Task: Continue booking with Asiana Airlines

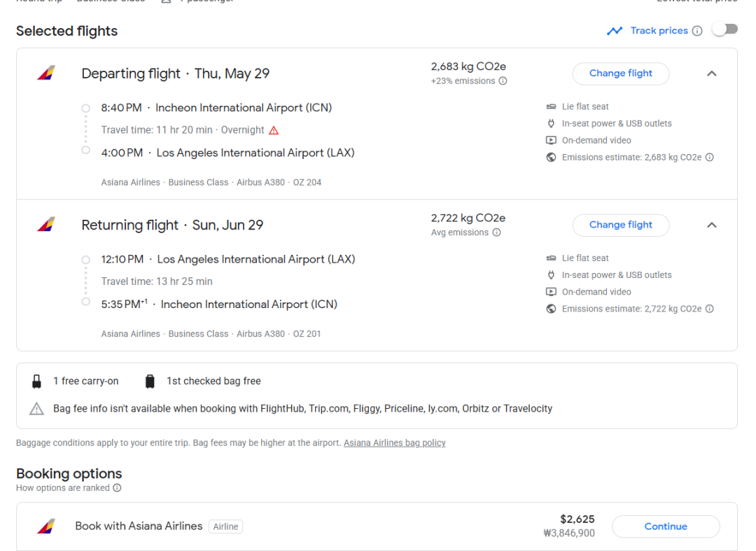Action: (x=666, y=526)
